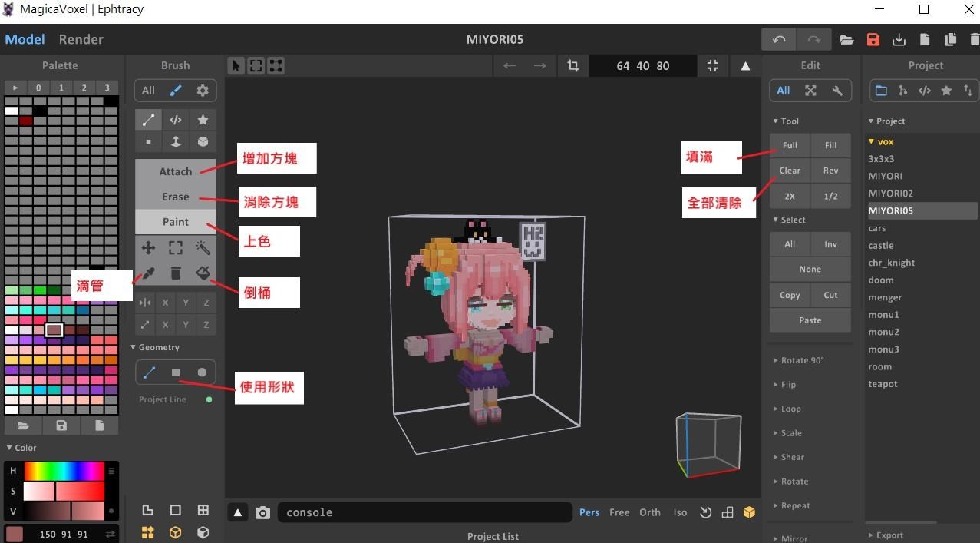This screenshot has width=980, height=543.
Task: Expand the Rotate 90° section
Action: click(798, 360)
